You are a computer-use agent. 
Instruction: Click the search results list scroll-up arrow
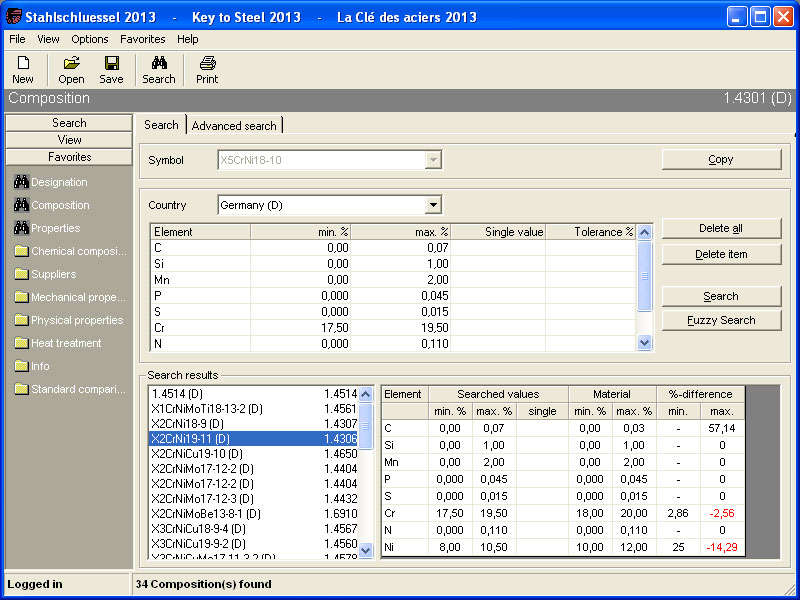pyautogui.click(x=366, y=394)
